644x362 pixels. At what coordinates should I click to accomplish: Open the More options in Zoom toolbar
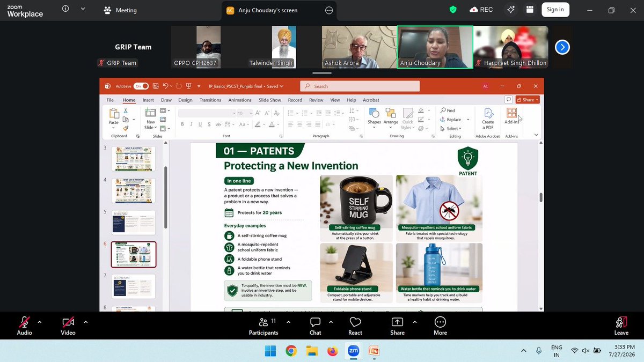pos(440,326)
